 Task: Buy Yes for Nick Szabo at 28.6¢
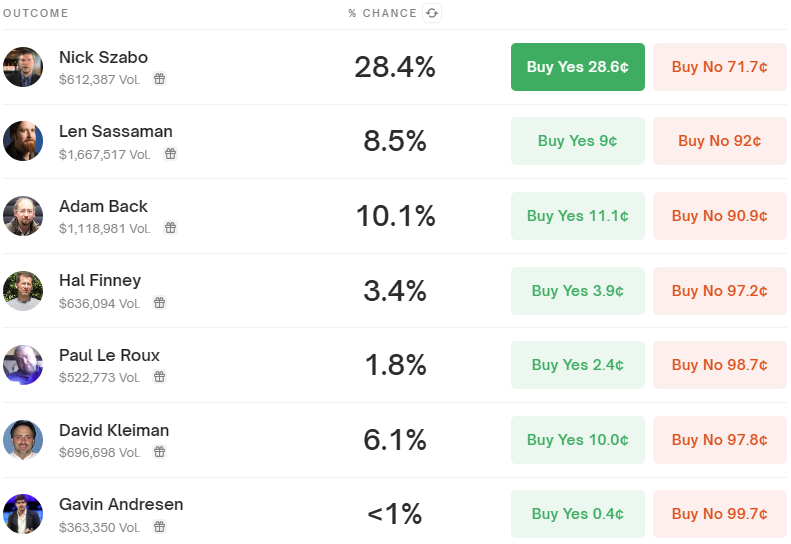click(577, 67)
